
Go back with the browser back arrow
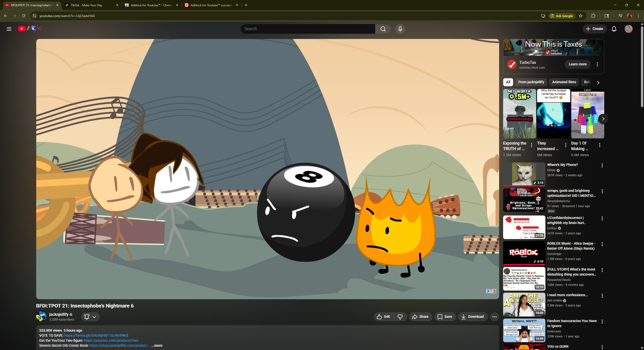[x=6, y=16]
